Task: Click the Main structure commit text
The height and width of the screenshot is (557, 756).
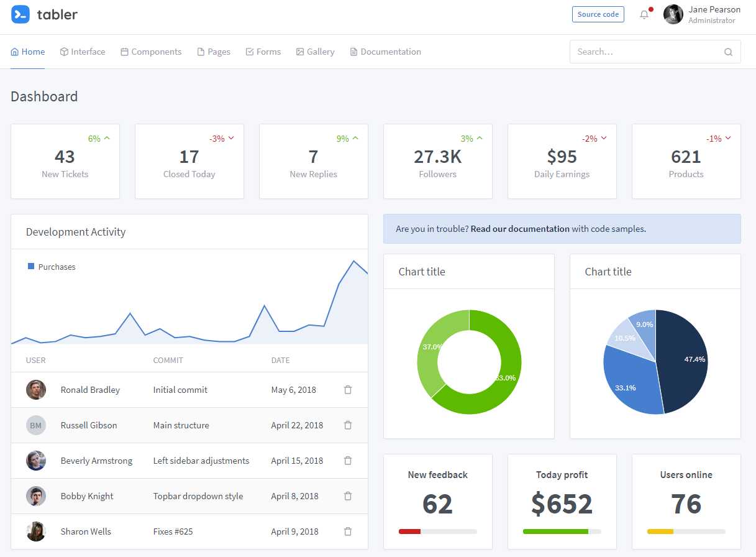Action: (181, 425)
